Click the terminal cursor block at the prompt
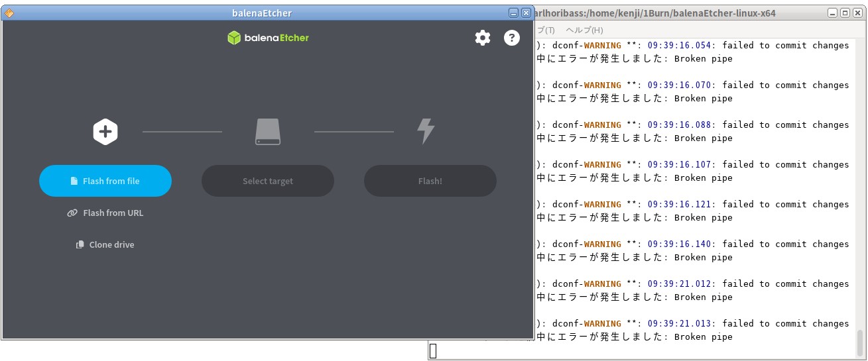Viewport: 868px width, 361px height. [x=432, y=351]
